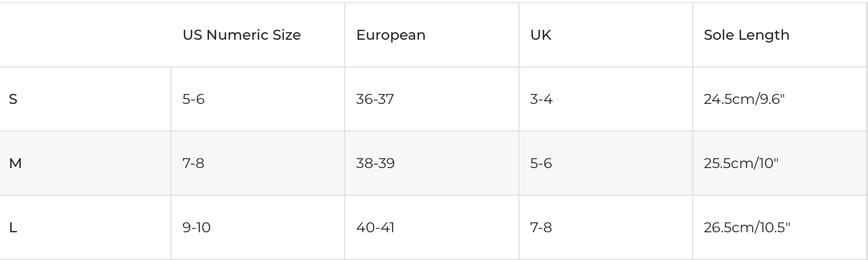Select the European 36-37 cell
Image resolution: width=868 pixels, height=260 pixels.
(375, 100)
